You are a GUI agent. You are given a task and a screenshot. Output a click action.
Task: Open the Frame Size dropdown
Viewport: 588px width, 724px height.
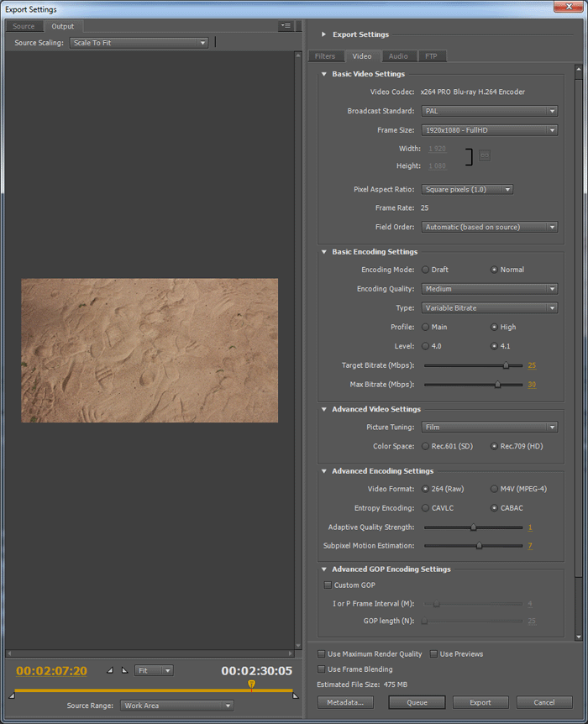pyautogui.click(x=489, y=130)
